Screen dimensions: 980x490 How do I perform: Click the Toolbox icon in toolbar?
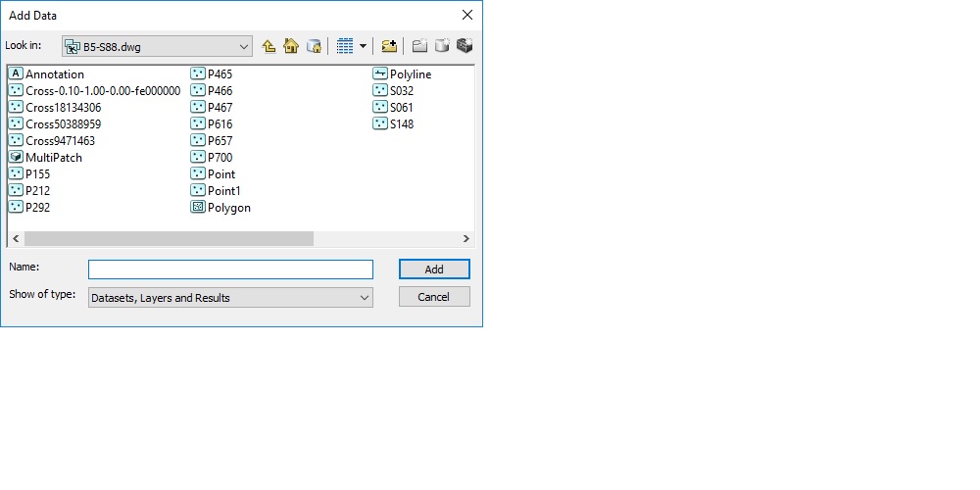[x=465, y=46]
